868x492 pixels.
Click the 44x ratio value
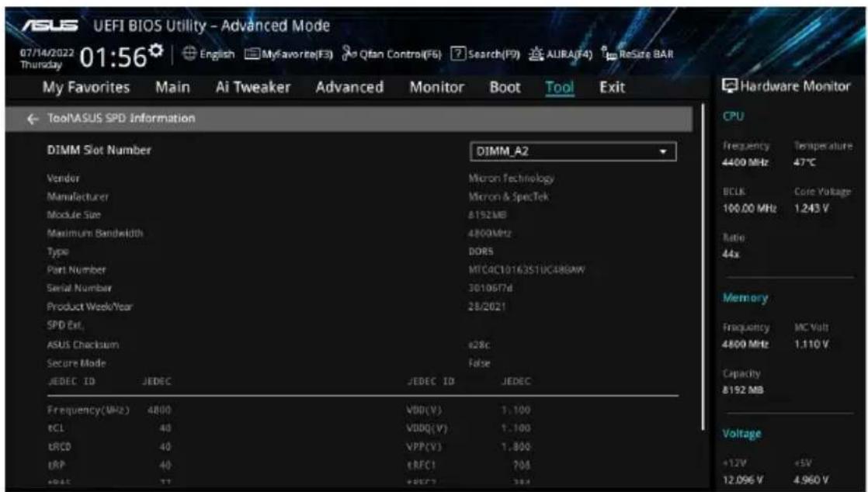click(x=731, y=254)
